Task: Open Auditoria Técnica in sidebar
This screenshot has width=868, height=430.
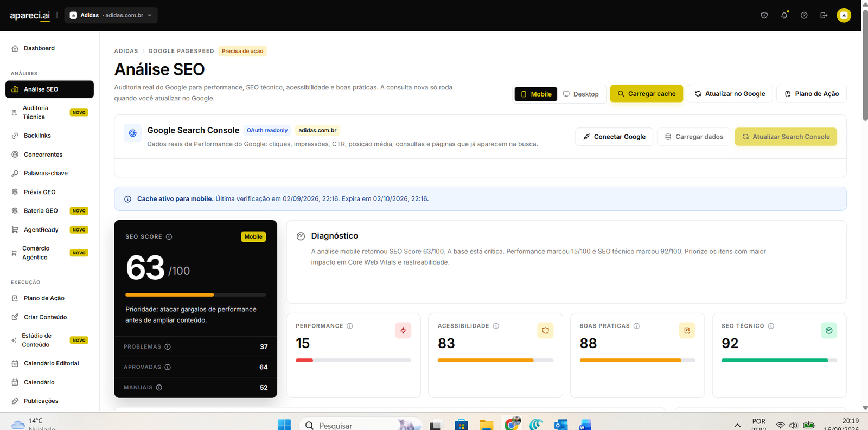Action: click(x=49, y=112)
